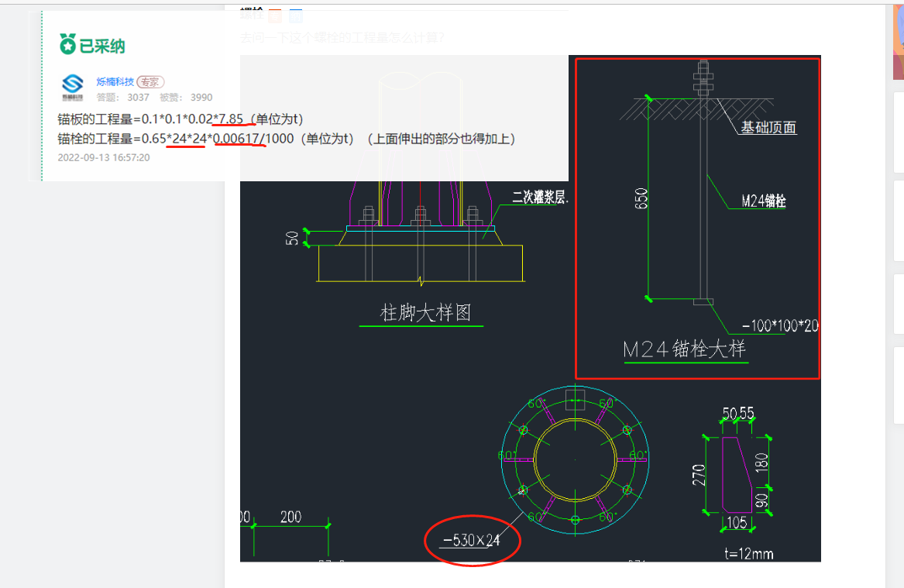
Task: Click the 被赞: 3990 likes count
Action: pos(186,98)
